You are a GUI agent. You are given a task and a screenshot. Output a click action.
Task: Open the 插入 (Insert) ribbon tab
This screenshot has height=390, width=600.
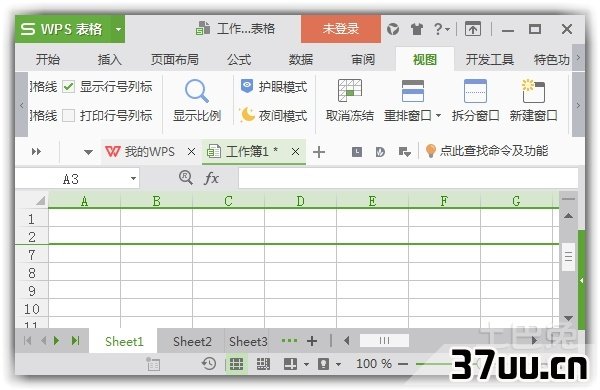(109, 59)
